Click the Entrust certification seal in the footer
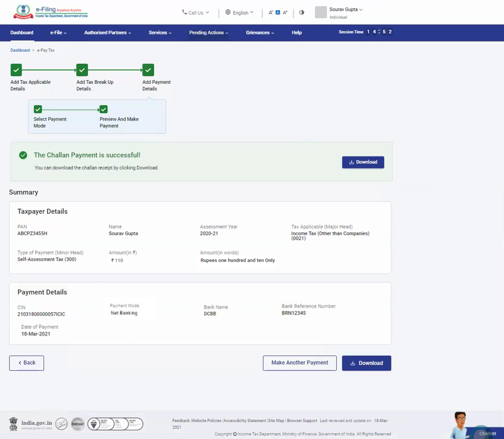Viewport: 504px width, 439px height. coord(77,424)
